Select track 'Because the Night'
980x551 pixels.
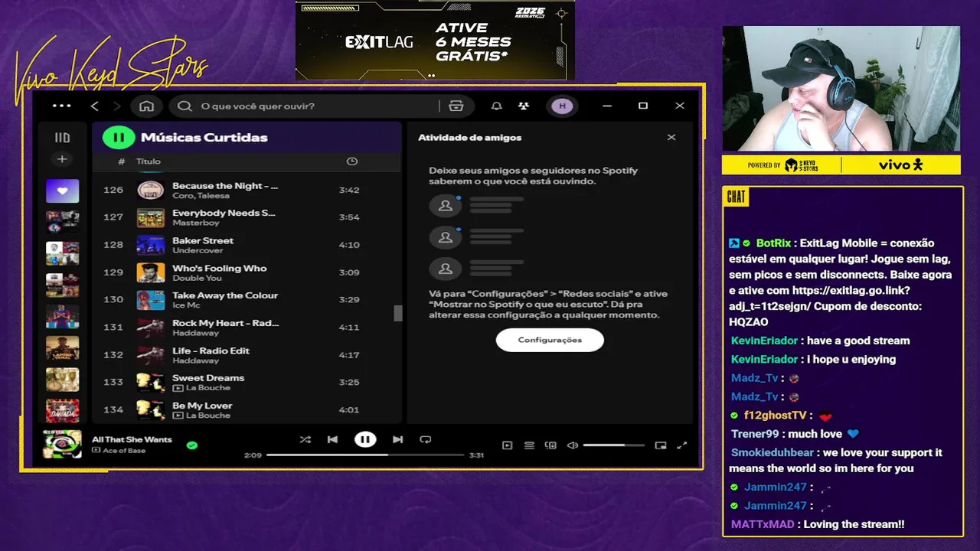(x=247, y=190)
